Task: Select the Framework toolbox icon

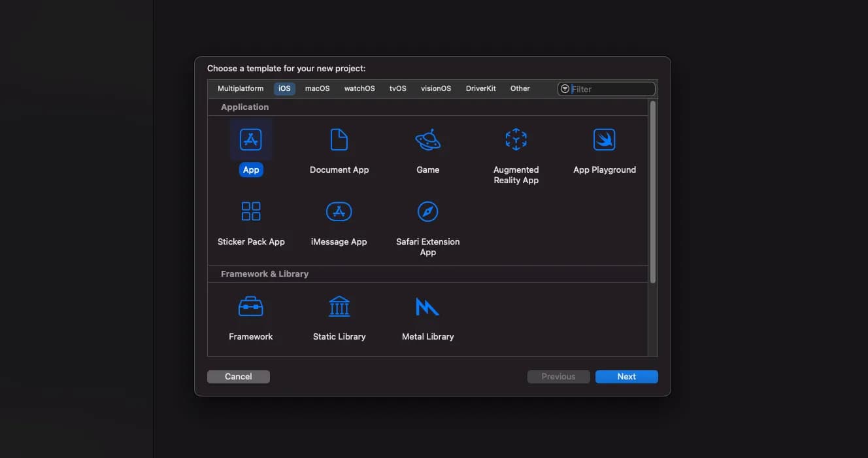Action: coord(251,307)
